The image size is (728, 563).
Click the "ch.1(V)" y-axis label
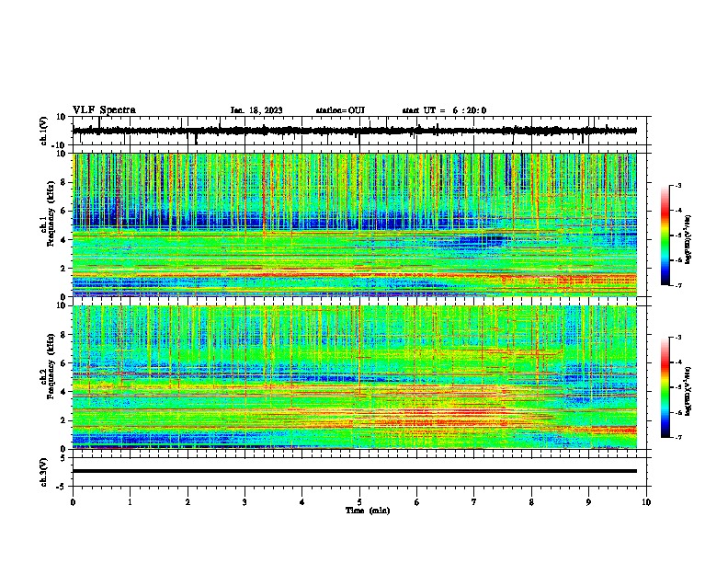click(x=44, y=131)
